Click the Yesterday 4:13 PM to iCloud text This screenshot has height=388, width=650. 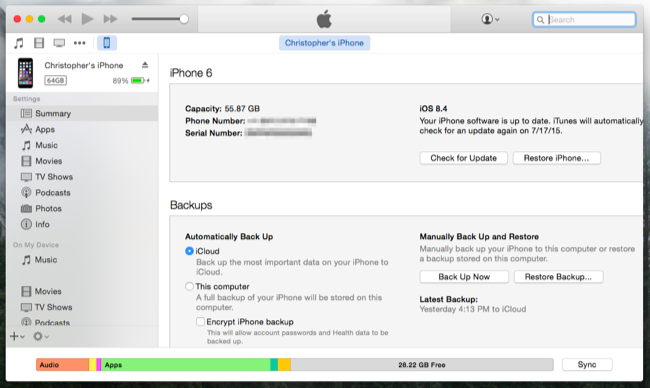click(x=473, y=309)
